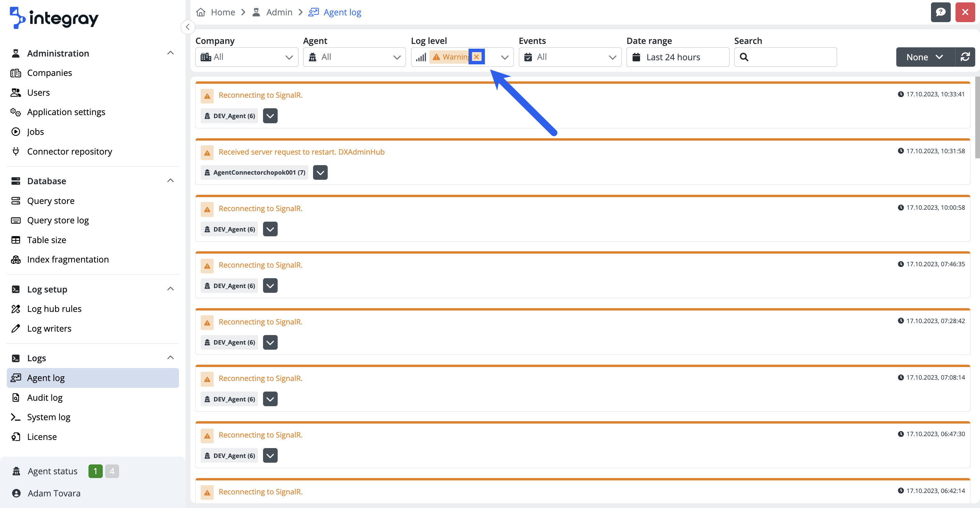
Task: Expand details of AgentConnectorchopok001 entry
Action: tap(320, 173)
